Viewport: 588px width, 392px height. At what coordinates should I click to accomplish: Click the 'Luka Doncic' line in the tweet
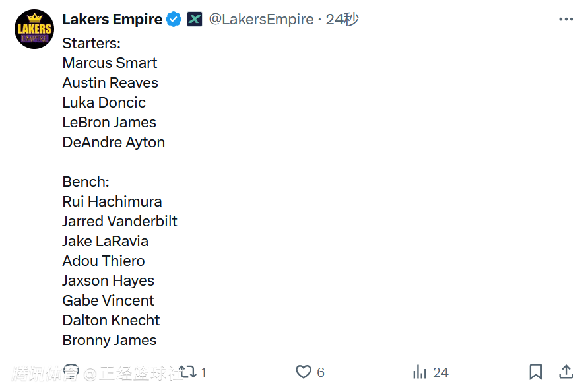[104, 103]
